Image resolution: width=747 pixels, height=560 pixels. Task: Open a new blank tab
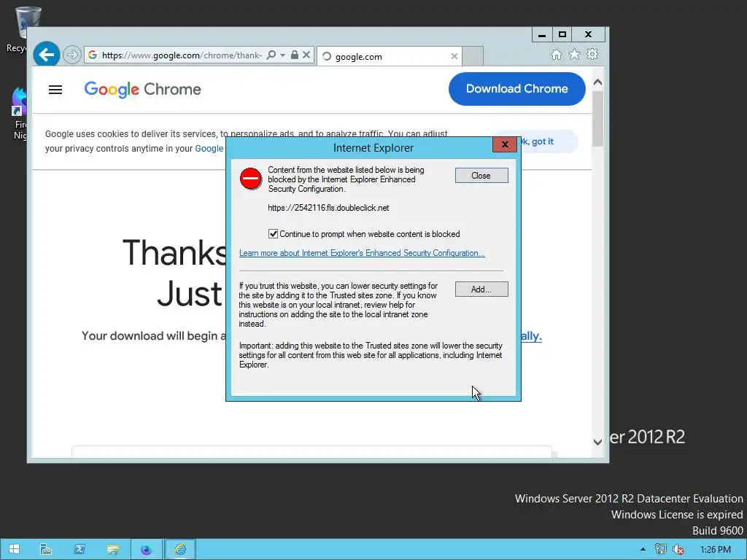[473, 56]
